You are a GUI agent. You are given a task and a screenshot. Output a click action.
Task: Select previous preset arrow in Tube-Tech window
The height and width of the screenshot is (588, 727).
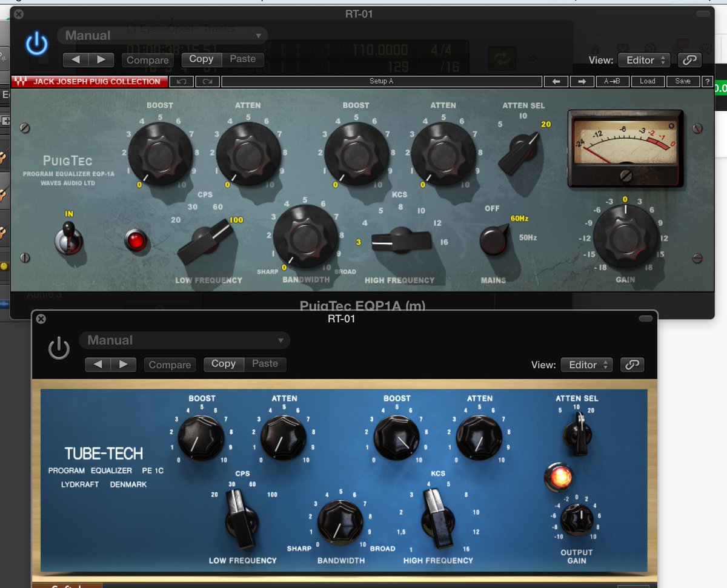pos(98,364)
